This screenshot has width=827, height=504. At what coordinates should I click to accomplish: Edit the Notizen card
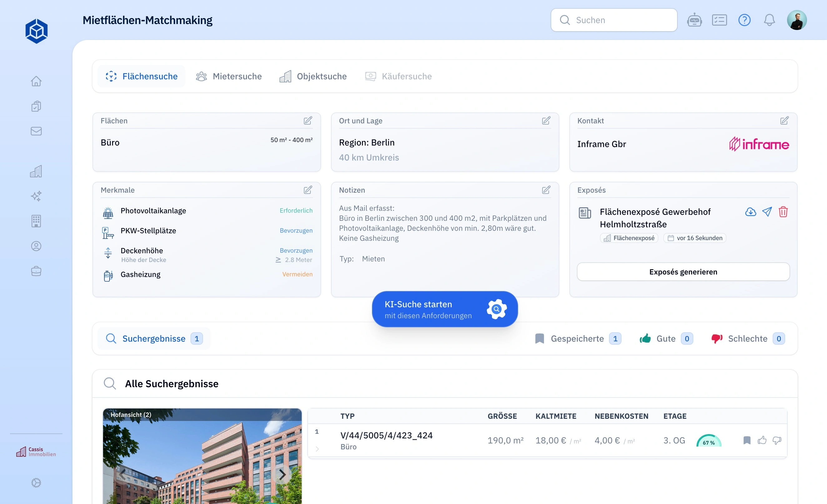(547, 190)
